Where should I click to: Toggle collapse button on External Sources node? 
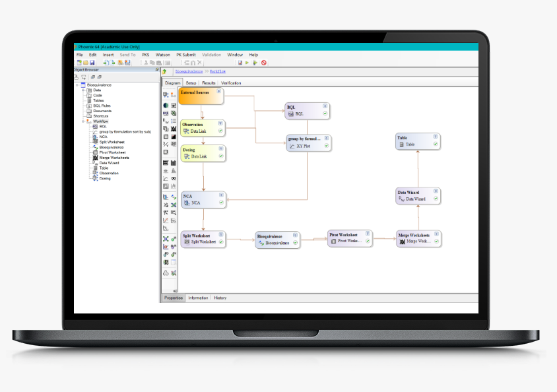pos(219,91)
